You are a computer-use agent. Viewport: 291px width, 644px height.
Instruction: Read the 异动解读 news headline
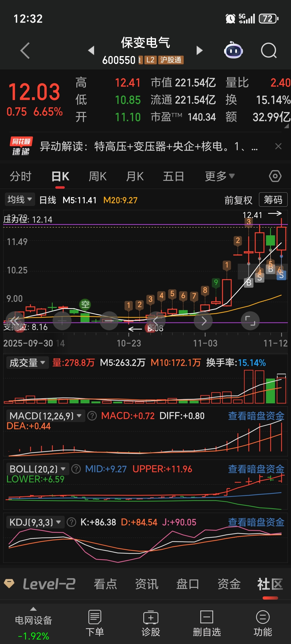pos(148,146)
